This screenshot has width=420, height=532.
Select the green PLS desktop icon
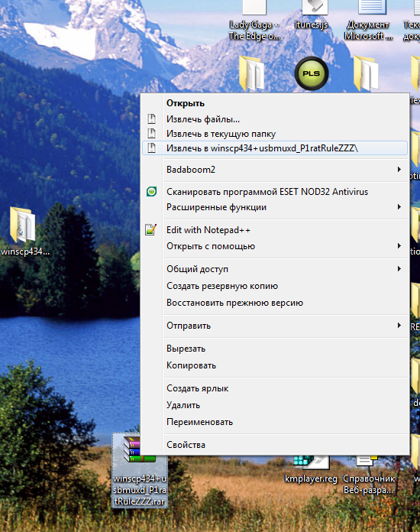pos(312,73)
